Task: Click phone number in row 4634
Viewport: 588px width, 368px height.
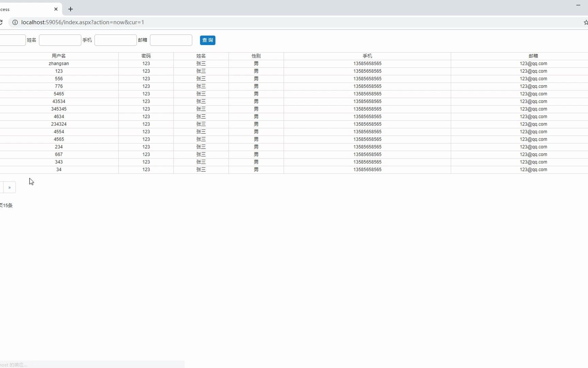Action: point(367,117)
